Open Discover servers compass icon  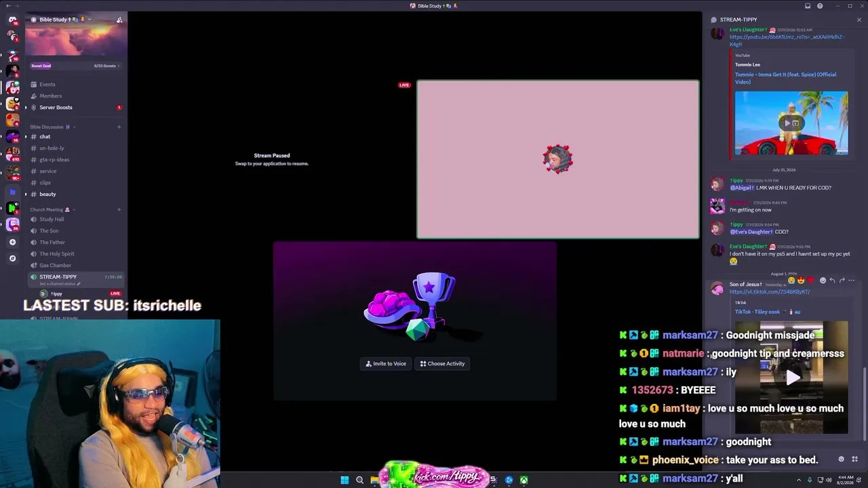[x=12, y=258]
